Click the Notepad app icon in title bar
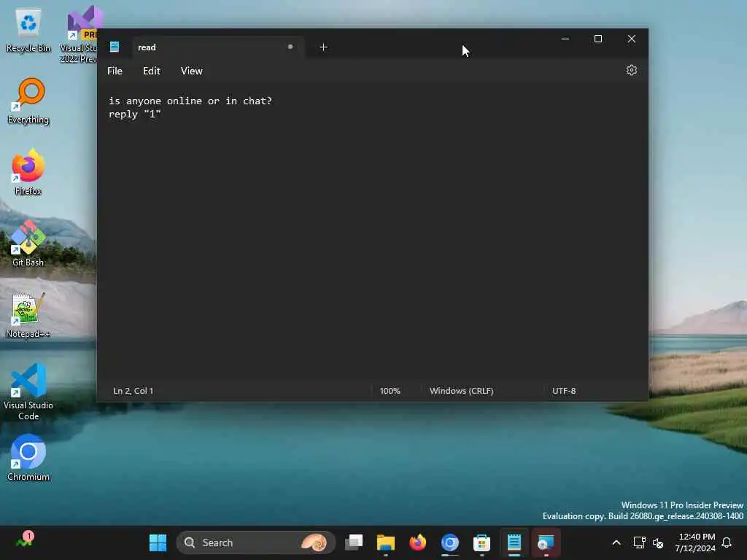Viewport: 747px width, 560px height. [x=115, y=47]
